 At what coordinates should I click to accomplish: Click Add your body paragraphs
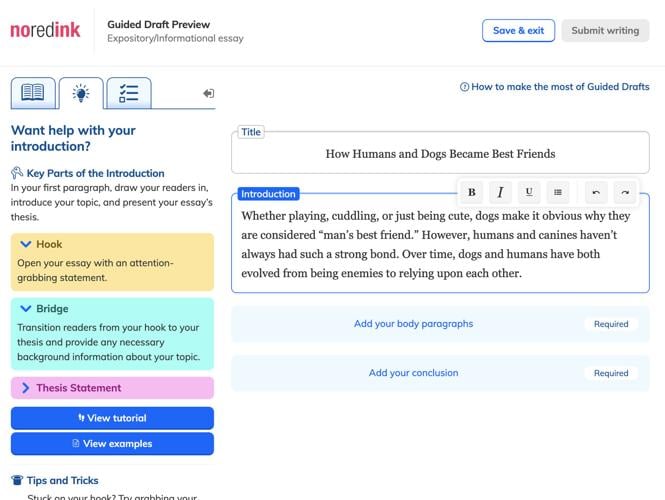point(414,324)
